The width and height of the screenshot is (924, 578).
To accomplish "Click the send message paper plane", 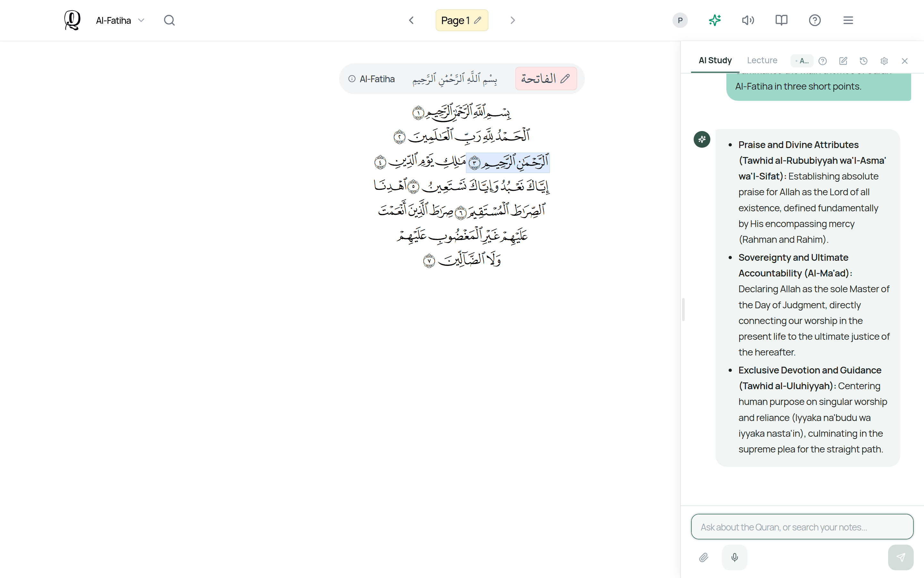I will point(901,557).
